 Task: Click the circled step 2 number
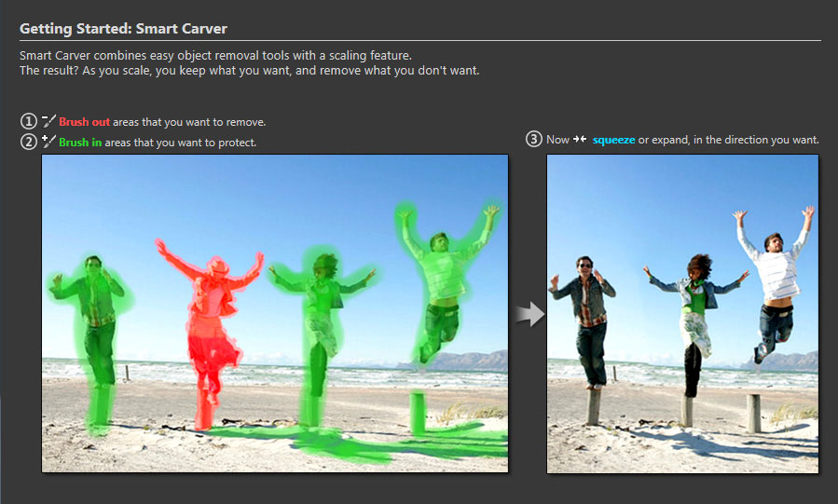coord(28,142)
